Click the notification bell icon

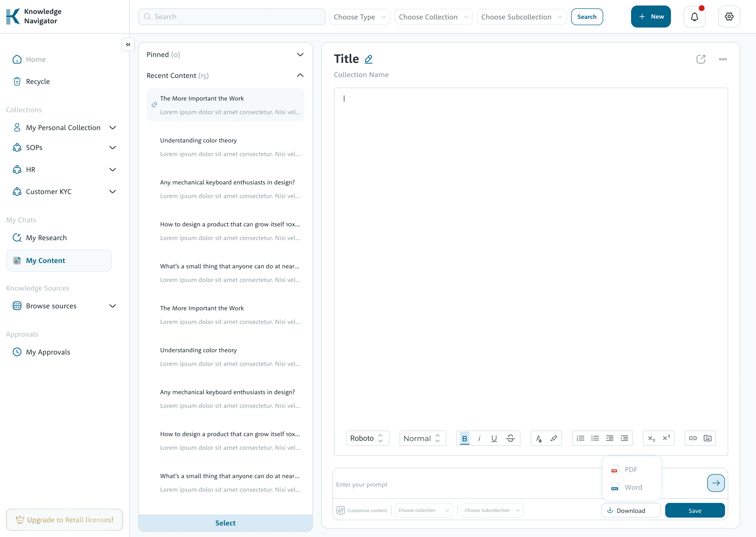(x=694, y=17)
